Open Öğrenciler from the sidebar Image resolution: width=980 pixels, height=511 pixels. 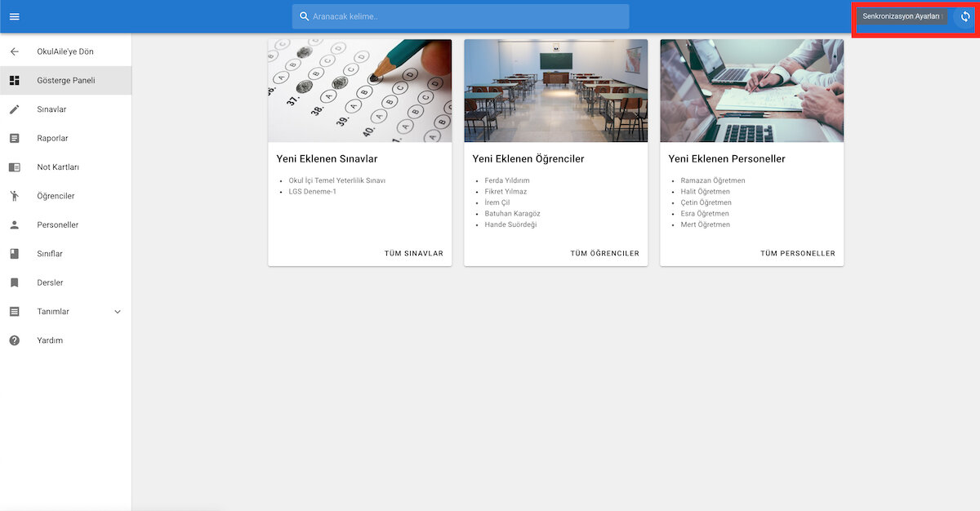click(x=65, y=196)
